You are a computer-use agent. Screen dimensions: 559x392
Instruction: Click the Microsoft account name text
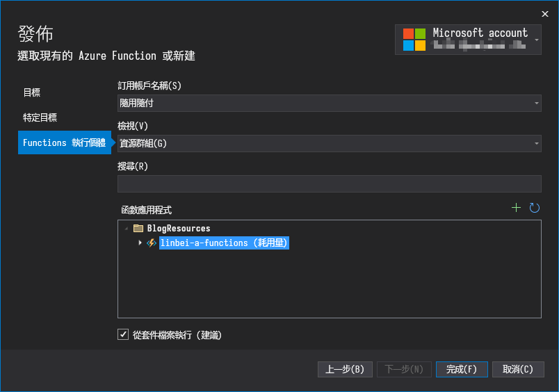click(x=480, y=33)
